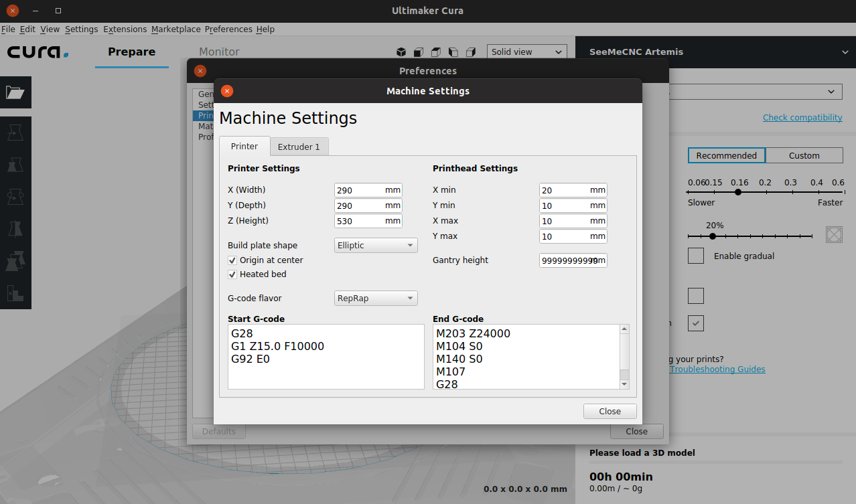Viewport: 856px width, 504px height.
Task: Click Defaults button in Preferences
Action: pos(219,432)
